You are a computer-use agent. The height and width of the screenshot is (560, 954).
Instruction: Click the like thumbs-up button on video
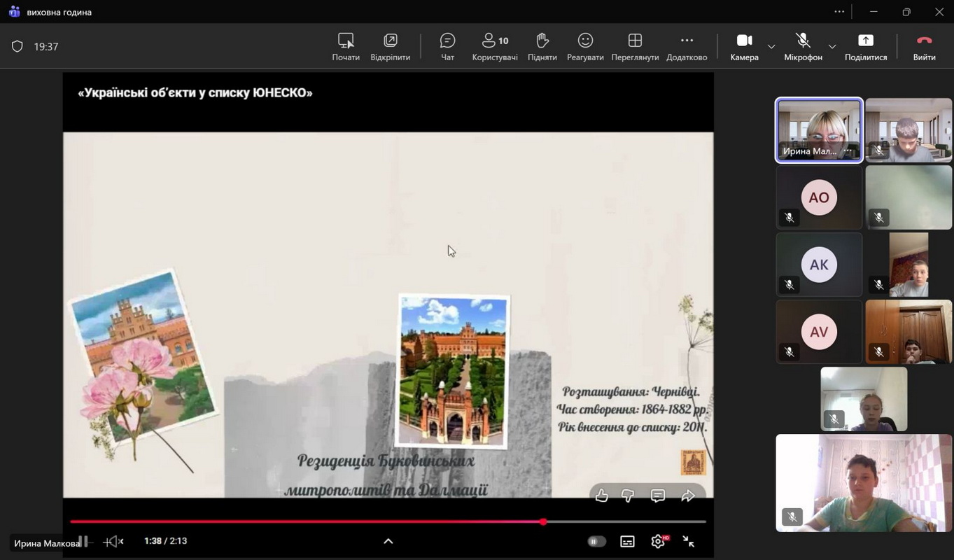pos(602,496)
